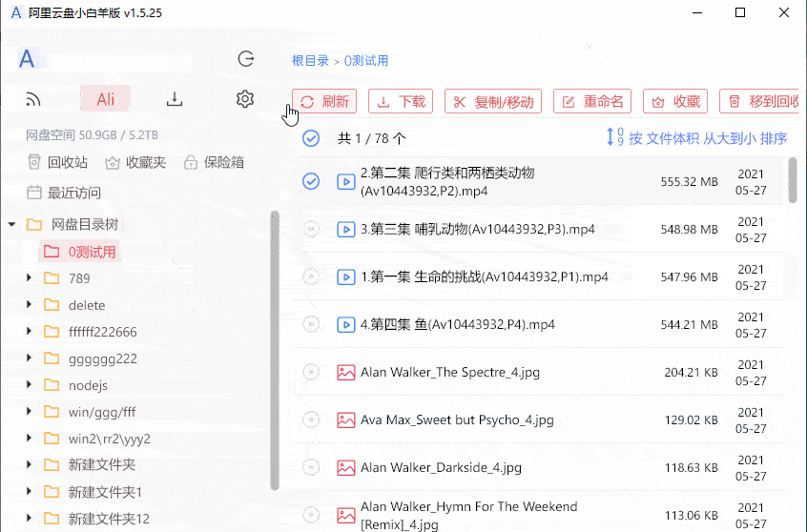Select checkbox for Ava Max_Sweet but Psycho_4.jpg
The image size is (807, 532).
click(x=311, y=419)
